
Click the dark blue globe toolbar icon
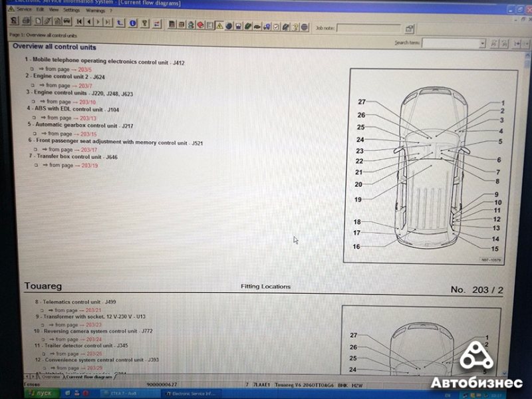coord(229,26)
